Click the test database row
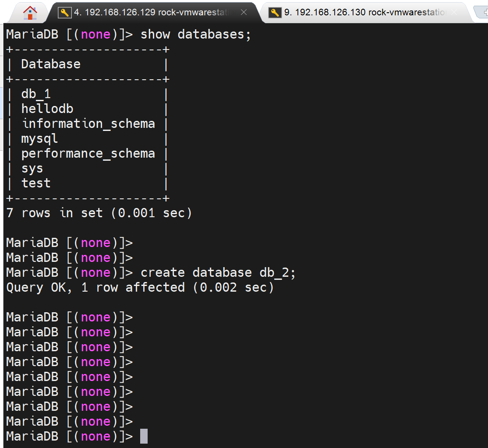This screenshot has width=488, height=448. coord(36,183)
